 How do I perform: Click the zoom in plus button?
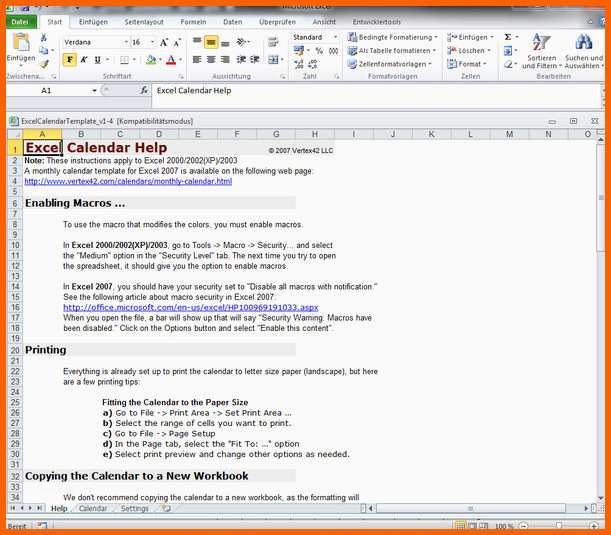[594, 526]
